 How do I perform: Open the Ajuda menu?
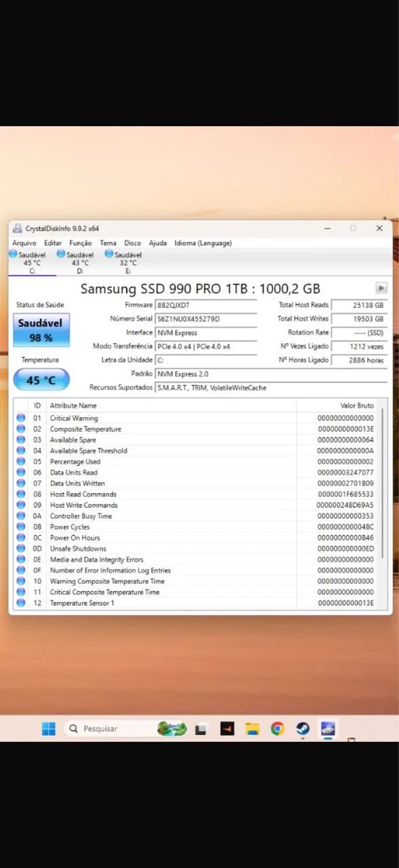(x=158, y=243)
